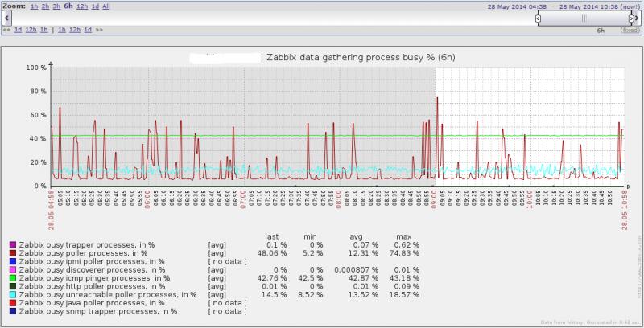This screenshot has width=644, height=328.
Task: Shift time forward by 1d
Action: 88,30
